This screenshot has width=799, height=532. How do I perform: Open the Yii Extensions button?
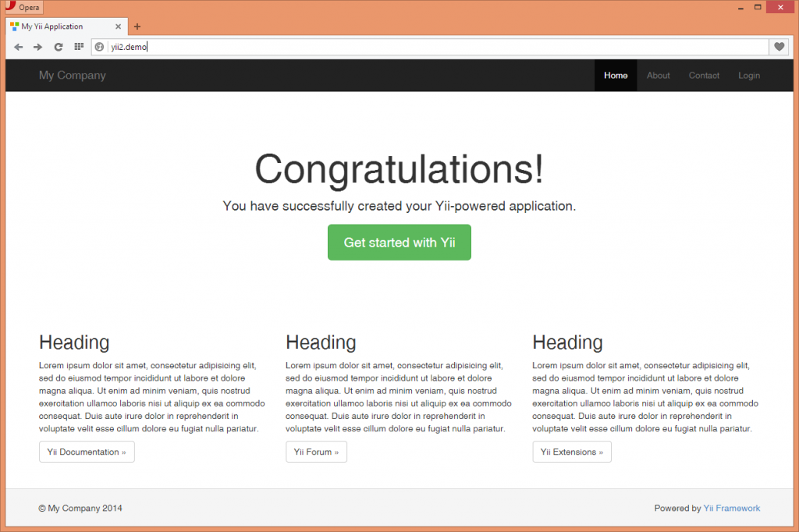click(572, 452)
